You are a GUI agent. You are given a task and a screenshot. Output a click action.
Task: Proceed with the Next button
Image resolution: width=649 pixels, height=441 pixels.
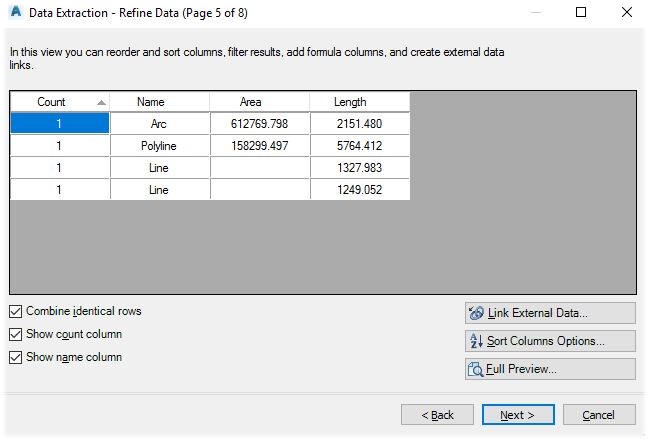pos(518,415)
